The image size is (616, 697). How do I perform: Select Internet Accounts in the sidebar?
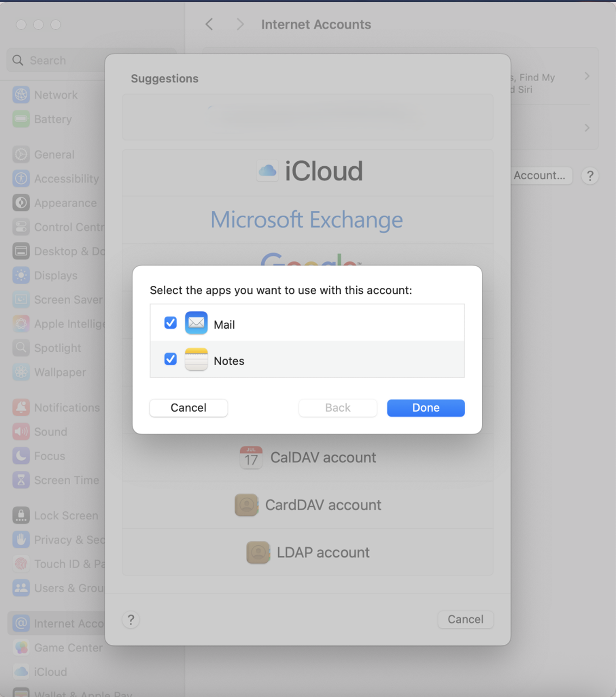click(x=56, y=623)
